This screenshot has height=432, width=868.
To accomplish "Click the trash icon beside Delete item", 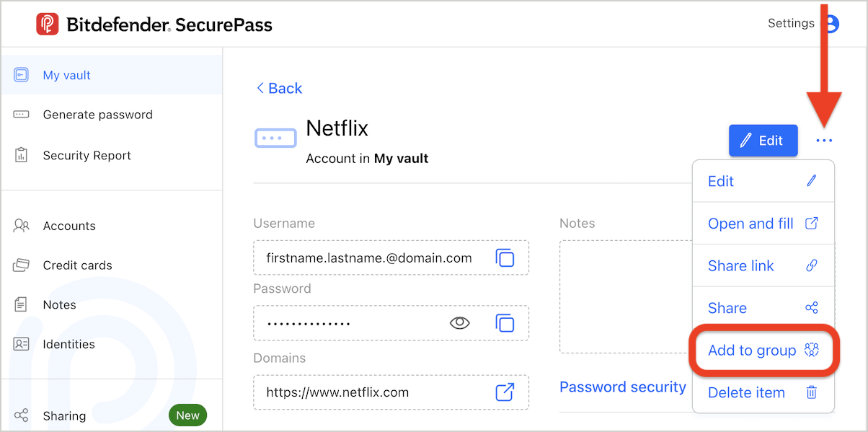I will point(812,392).
